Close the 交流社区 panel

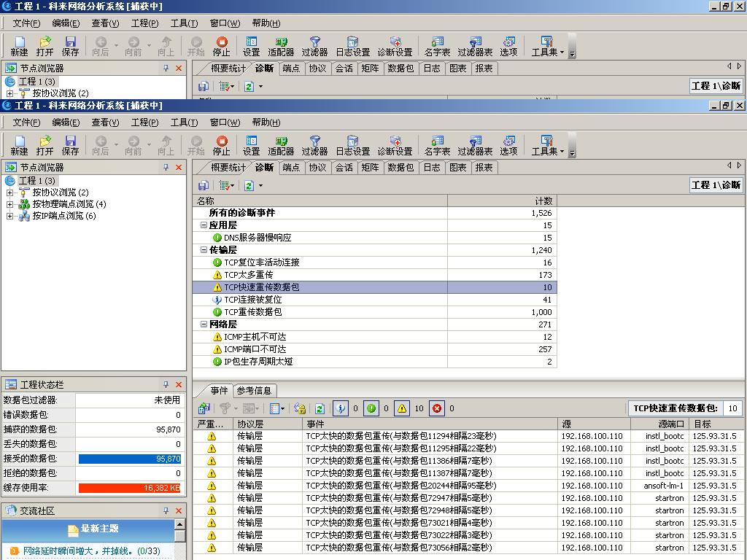pos(179,511)
